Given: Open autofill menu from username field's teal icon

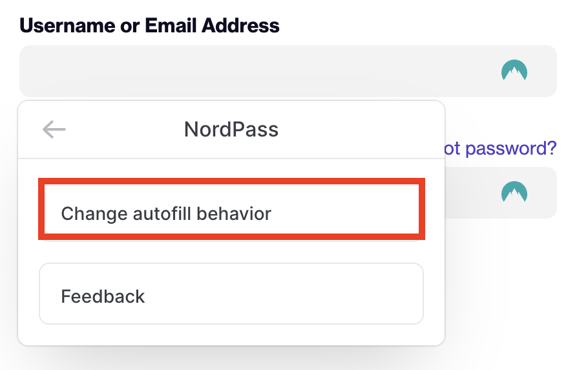Looking at the screenshot, I should point(514,71).
